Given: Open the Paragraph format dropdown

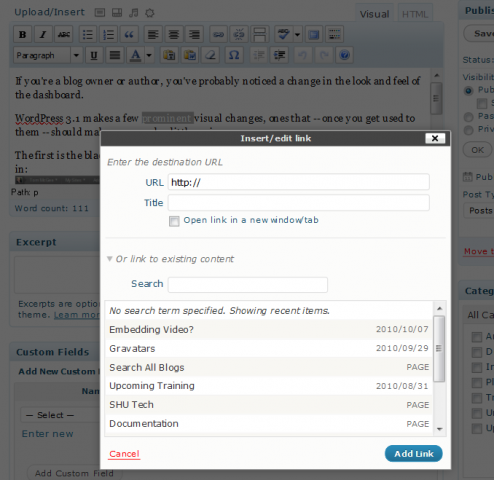Looking at the screenshot, I should 48,55.
